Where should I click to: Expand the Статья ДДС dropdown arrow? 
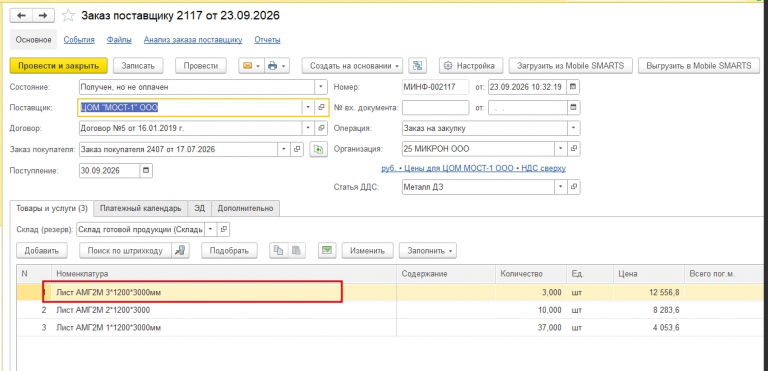[561, 187]
